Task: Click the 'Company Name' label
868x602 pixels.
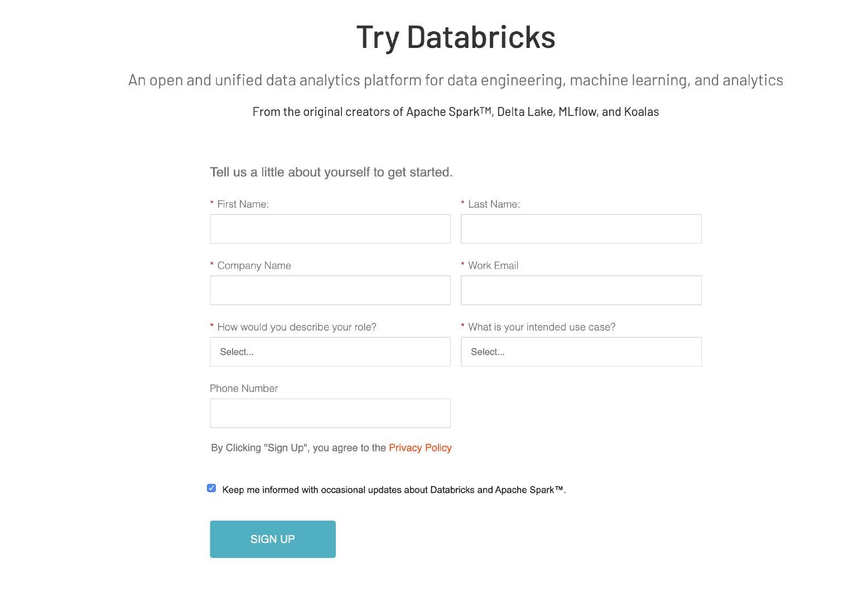Action: pos(254,266)
